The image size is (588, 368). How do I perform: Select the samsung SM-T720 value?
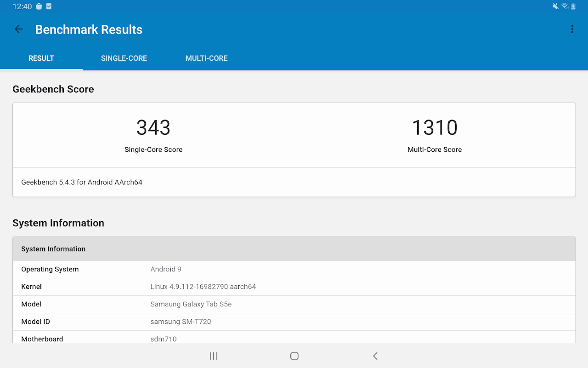coord(181,322)
